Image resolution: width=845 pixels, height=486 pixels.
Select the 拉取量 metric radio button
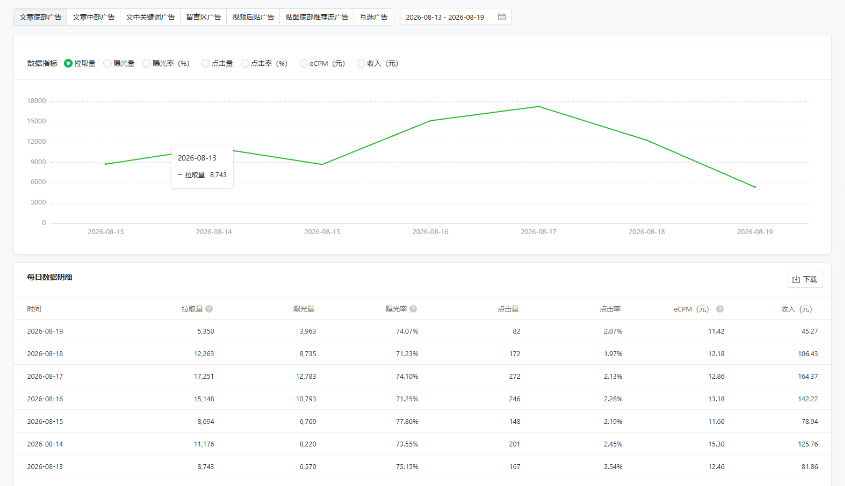click(68, 64)
